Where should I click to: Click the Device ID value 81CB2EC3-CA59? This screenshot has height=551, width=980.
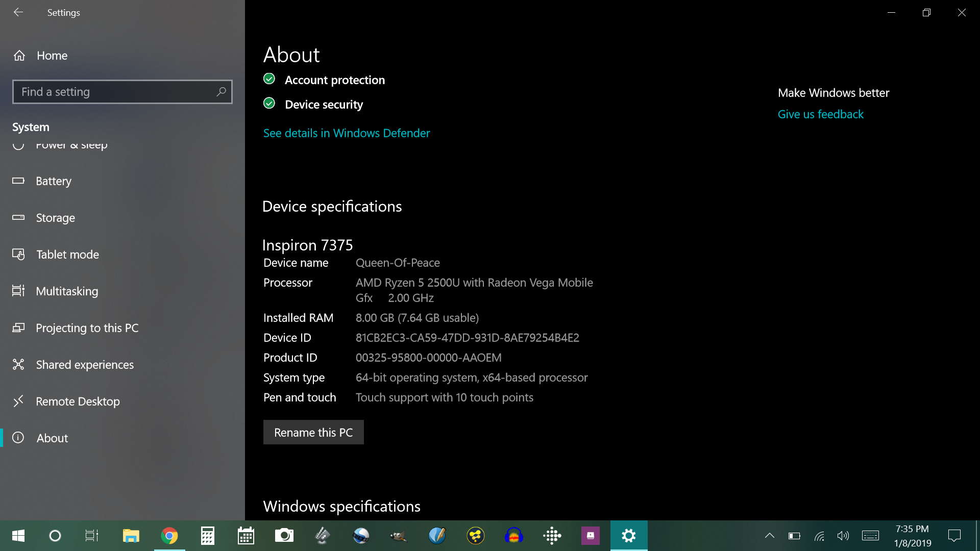click(x=467, y=338)
